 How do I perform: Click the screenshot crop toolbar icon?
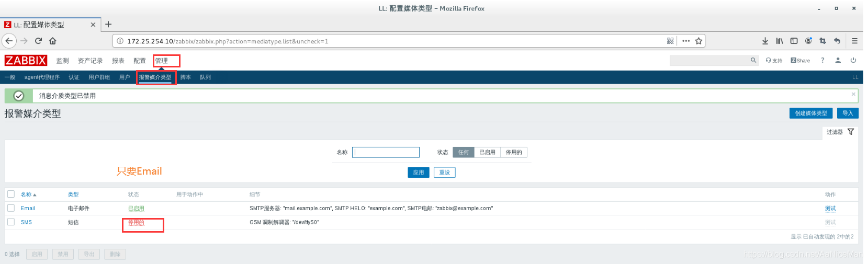[x=822, y=41]
